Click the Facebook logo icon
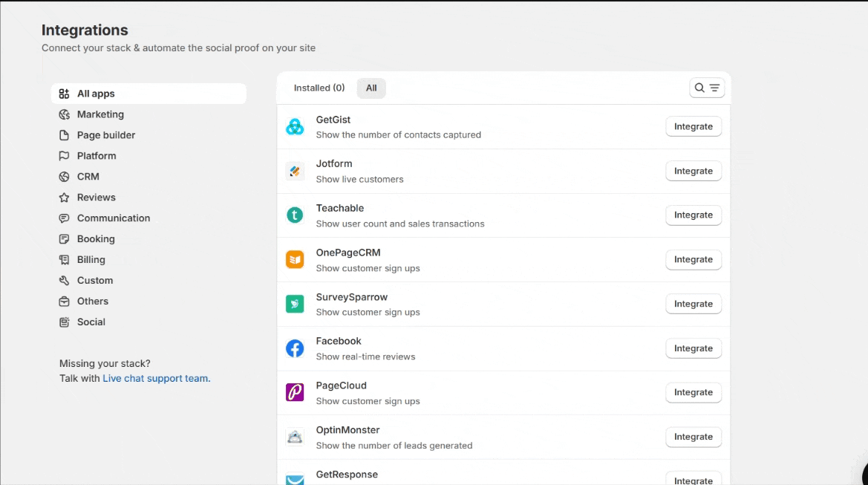 [x=295, y=348]
